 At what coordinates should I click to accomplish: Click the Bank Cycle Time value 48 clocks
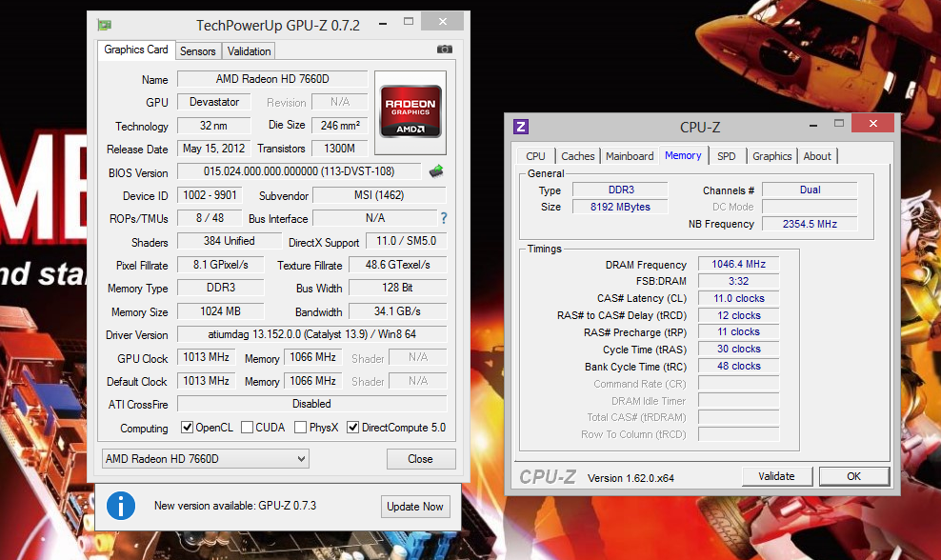click(x=739, y=366)
